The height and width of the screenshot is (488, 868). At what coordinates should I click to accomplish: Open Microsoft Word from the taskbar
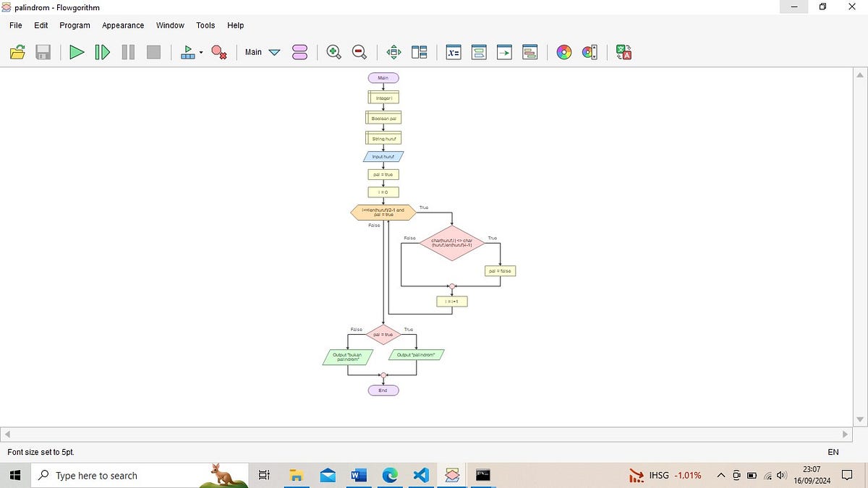(358, 475)
